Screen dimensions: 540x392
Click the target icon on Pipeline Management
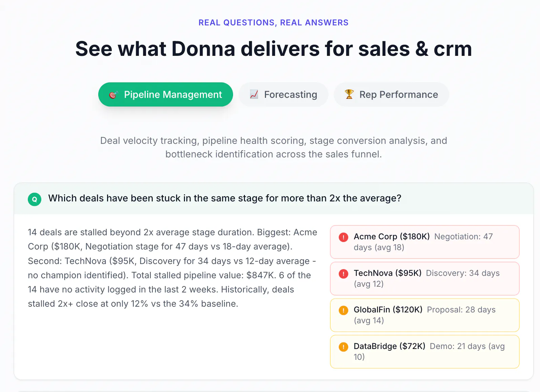point(113,95)
